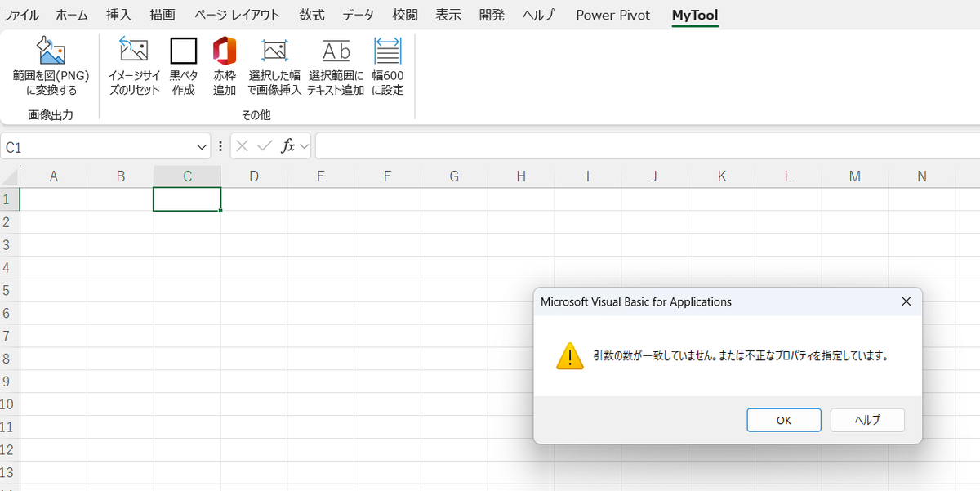Switch to the ヘルプ tab
The width and height of the screenshot is (980, 491).
[538, 15]
